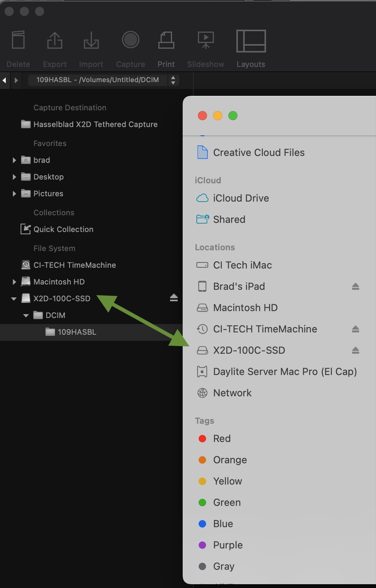Filter by the Blue tag
Screen dimensions: 376x588
point(223,524)
